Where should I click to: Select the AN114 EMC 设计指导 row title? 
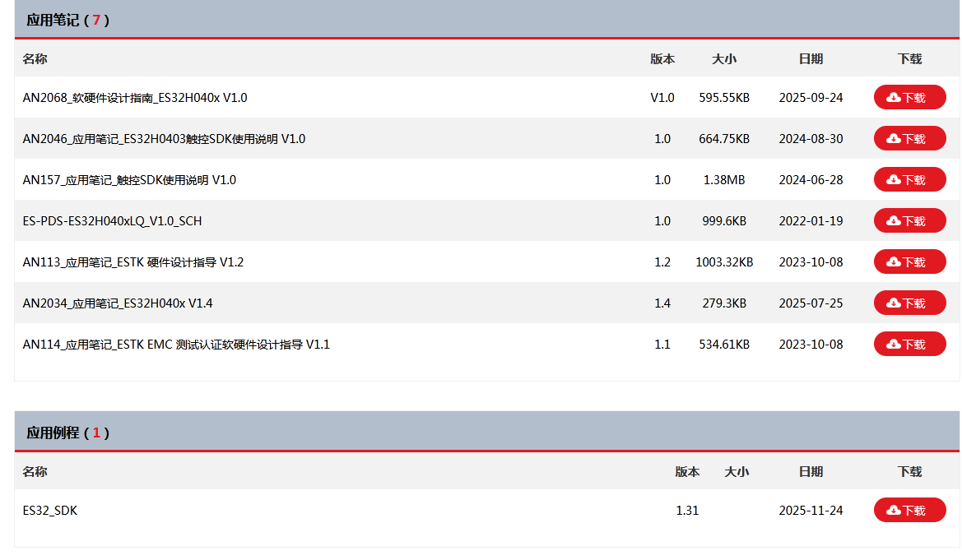(x=174, y=344)
